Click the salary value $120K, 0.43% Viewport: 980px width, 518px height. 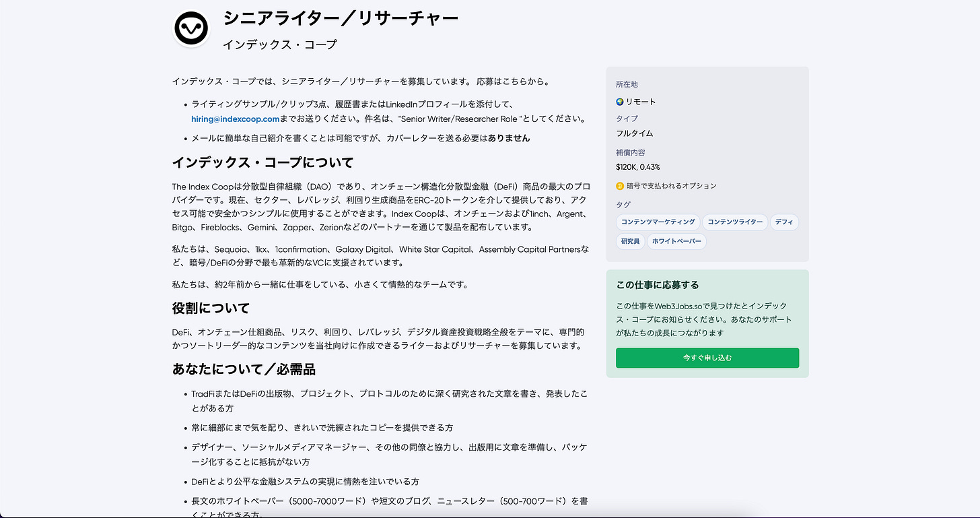(637, 167)
